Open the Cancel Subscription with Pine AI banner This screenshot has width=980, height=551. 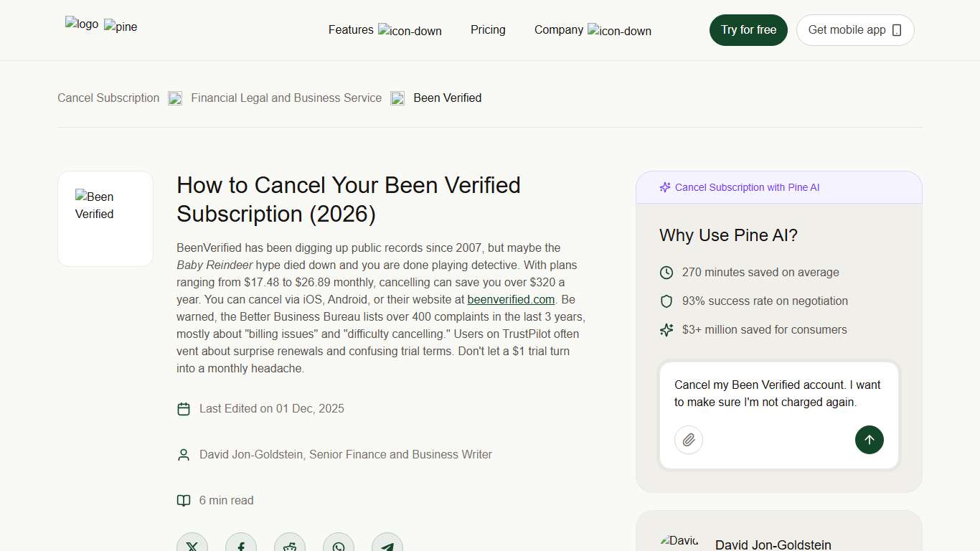747,187
